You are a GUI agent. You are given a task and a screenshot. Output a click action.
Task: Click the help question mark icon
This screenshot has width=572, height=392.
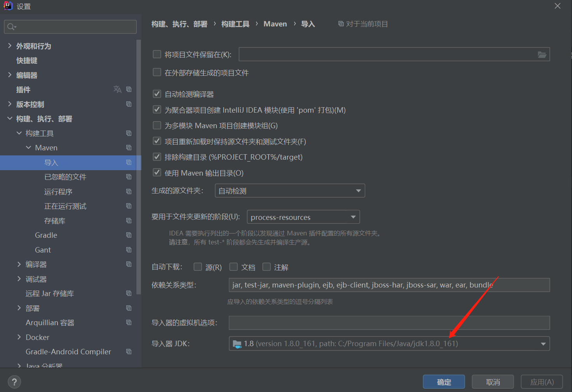14,382
